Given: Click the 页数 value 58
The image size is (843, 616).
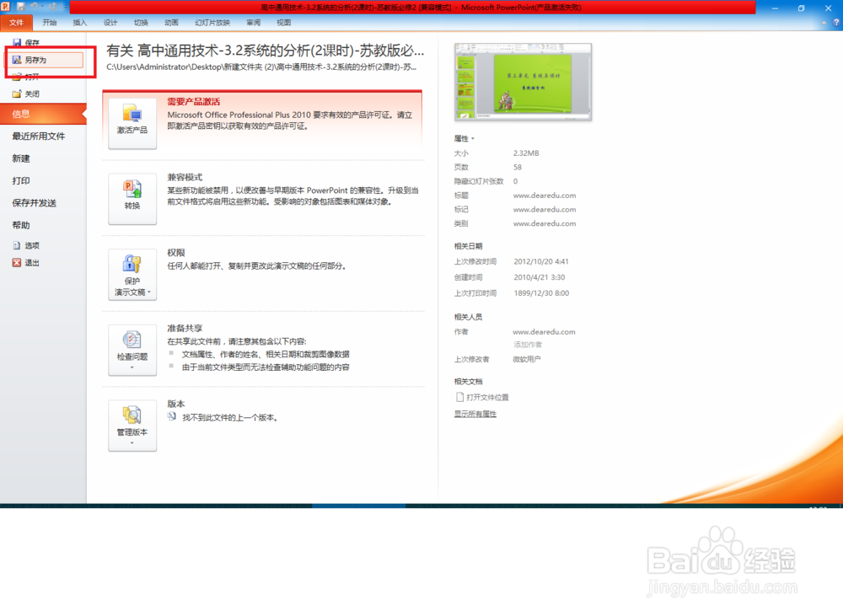Looking at the screenshot, I should coord(518,167).
